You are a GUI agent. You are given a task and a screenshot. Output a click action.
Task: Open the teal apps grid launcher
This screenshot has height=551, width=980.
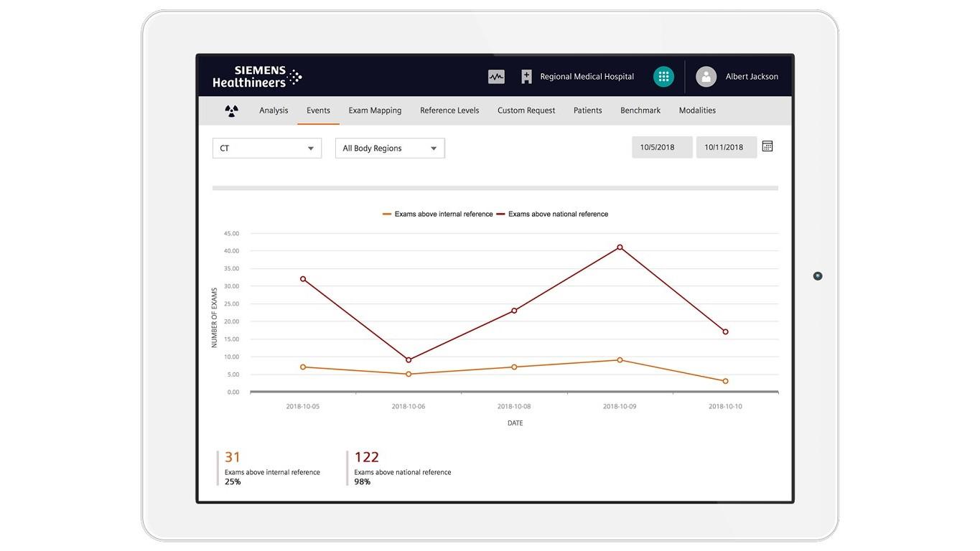coord(663,77)
